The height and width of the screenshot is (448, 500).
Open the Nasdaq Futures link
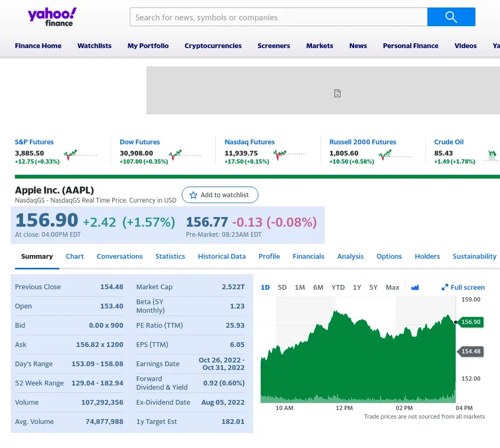point(249,142)
